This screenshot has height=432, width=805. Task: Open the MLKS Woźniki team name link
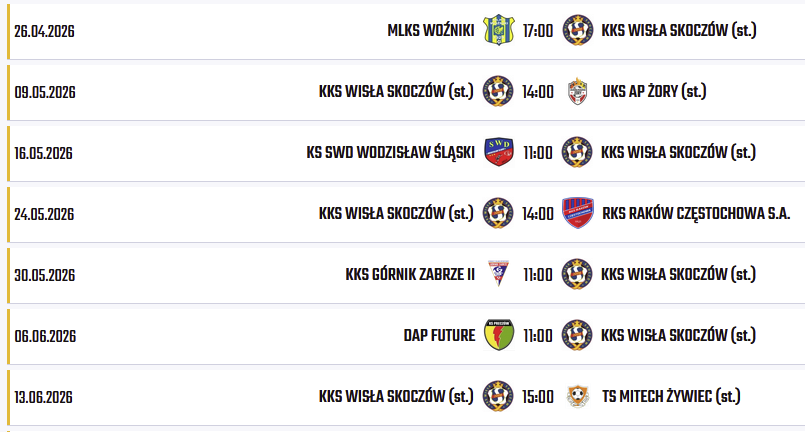point(430,31)
